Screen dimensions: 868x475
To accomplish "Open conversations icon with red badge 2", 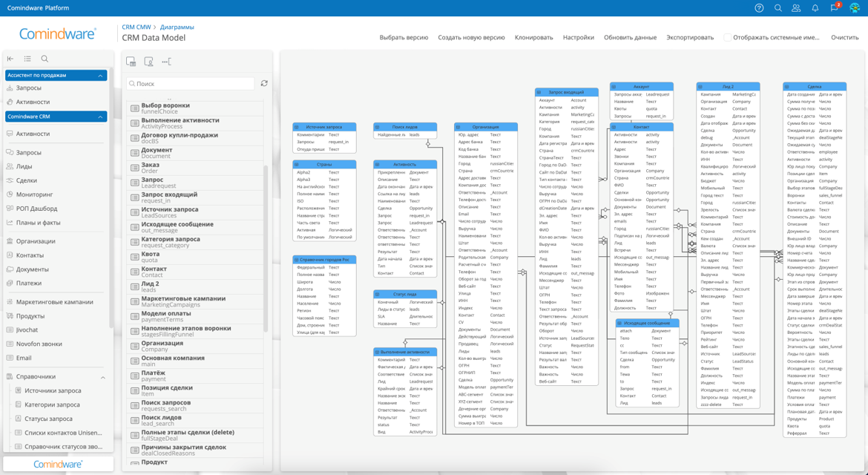I will coord(834,7).
